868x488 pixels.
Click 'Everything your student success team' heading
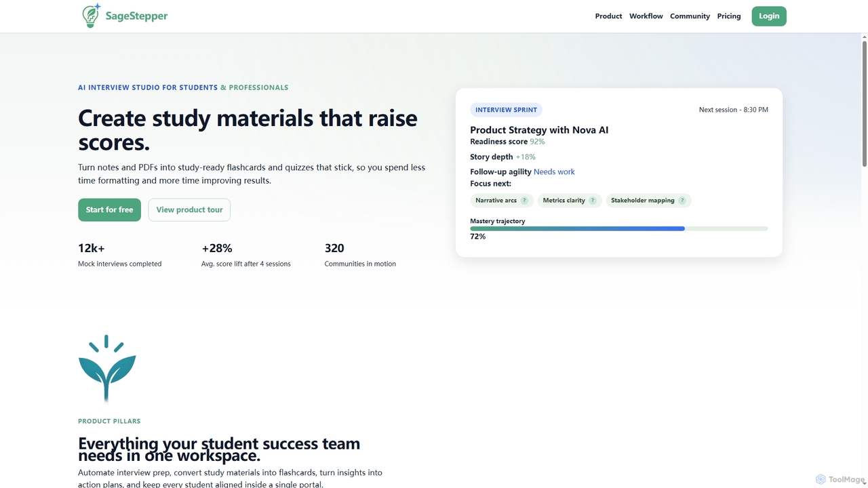pos(219,444)
